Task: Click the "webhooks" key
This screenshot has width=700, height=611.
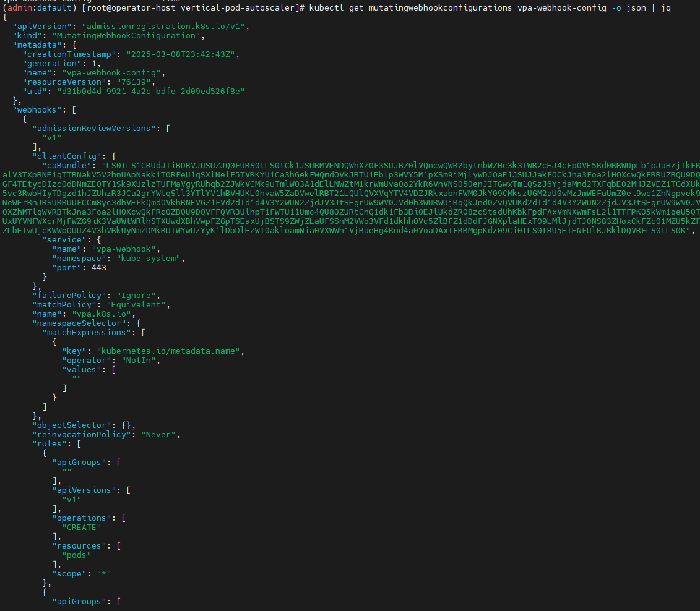Action: tap(37, 110)
